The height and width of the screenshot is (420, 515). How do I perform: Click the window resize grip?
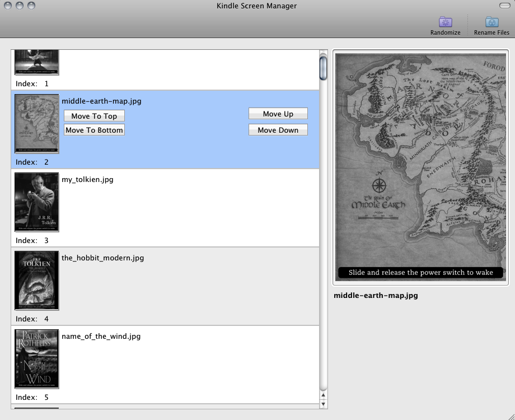click(511, 416)
